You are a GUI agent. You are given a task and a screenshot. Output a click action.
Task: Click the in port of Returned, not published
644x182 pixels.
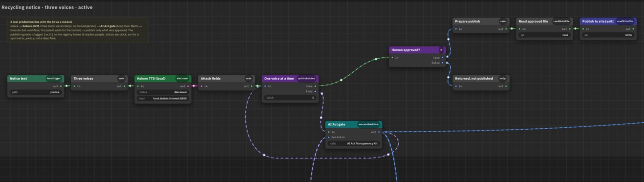(456, 86)
